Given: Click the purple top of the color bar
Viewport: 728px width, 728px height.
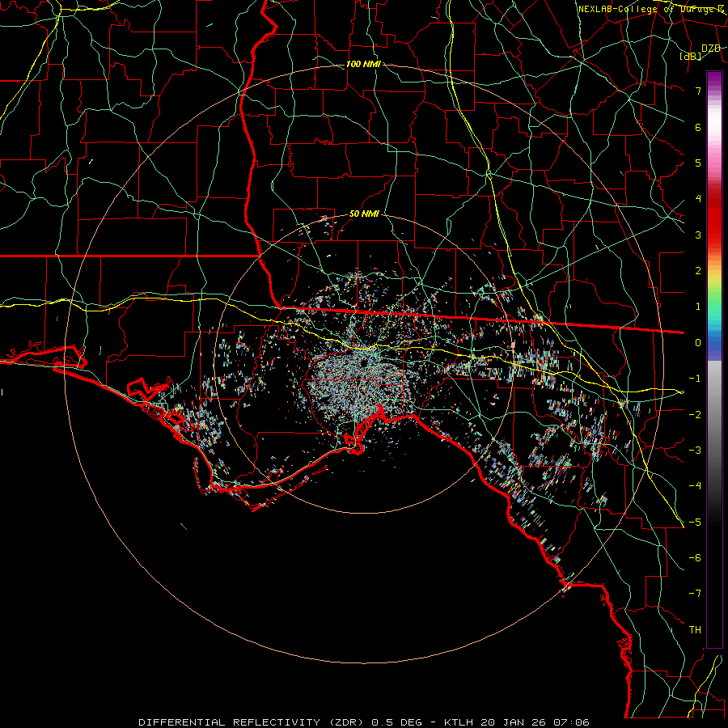Looking at the screenshot, I should tap(714, 80).
